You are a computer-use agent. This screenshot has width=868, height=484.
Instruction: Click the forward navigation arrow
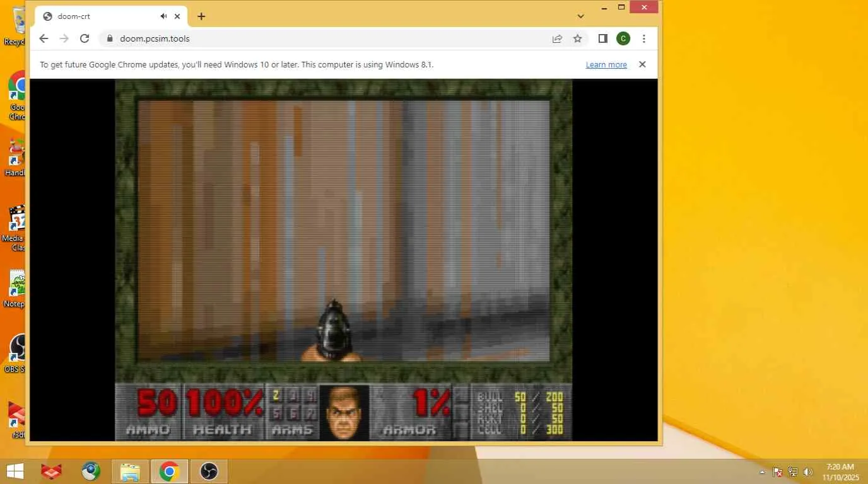64,38
